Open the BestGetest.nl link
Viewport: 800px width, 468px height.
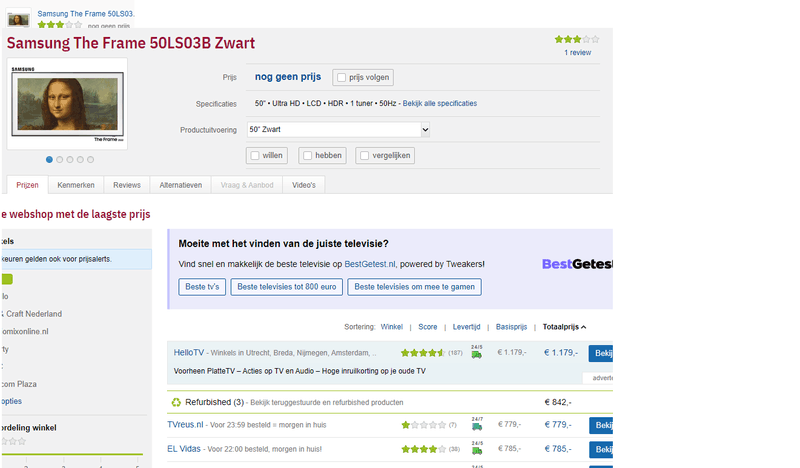point(369,264)
